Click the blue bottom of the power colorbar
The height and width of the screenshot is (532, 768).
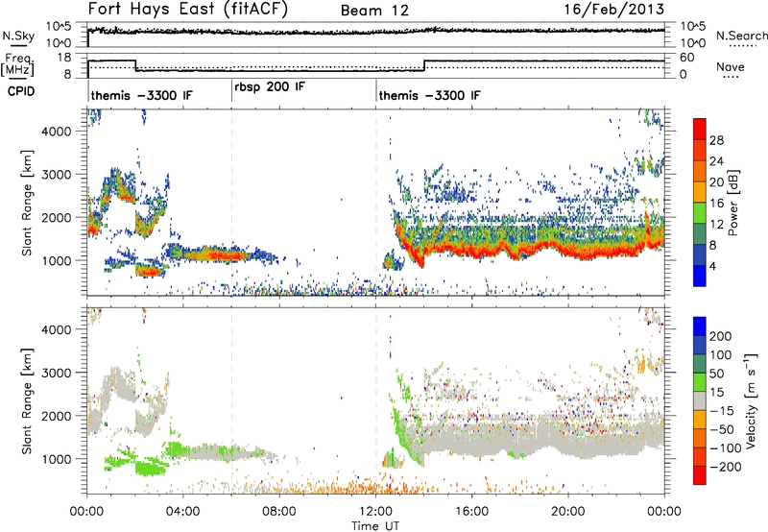700,276
